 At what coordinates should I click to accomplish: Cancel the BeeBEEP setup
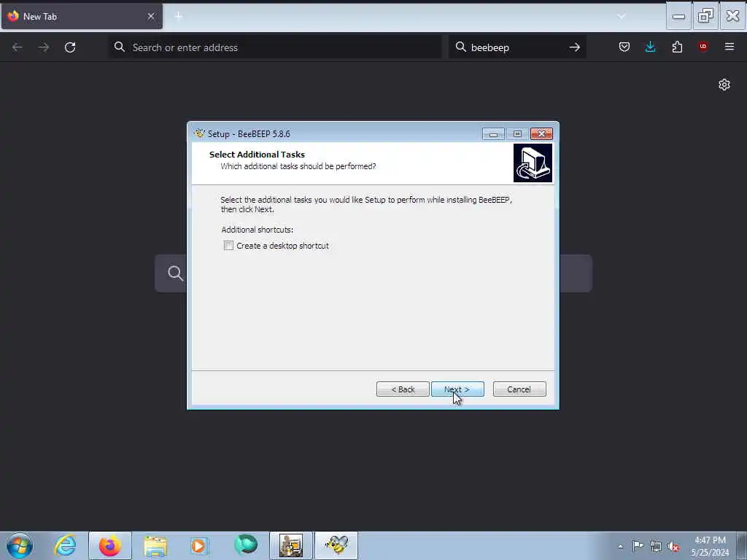[x=519, y=389]
